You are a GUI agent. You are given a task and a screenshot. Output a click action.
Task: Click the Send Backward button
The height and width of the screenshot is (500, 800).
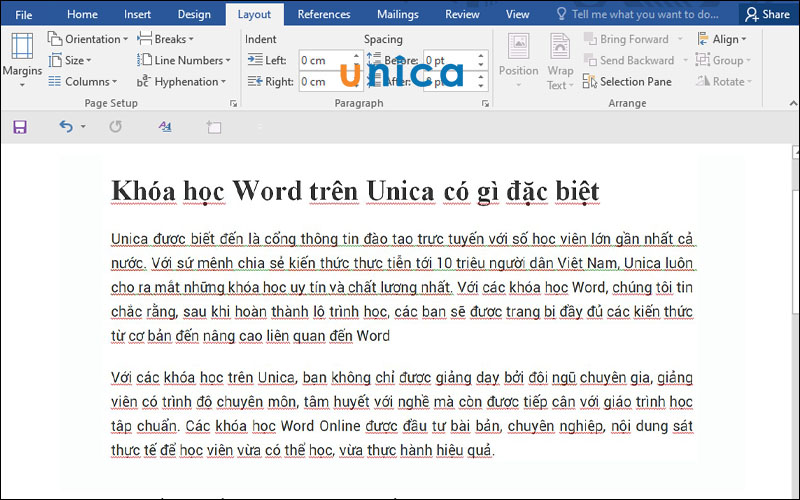coord(629,60)
